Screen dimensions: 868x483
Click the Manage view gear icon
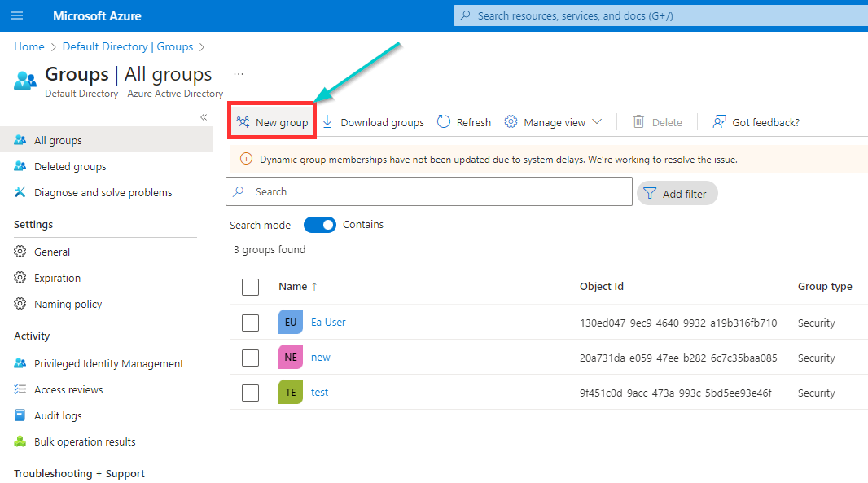(511, 122)
